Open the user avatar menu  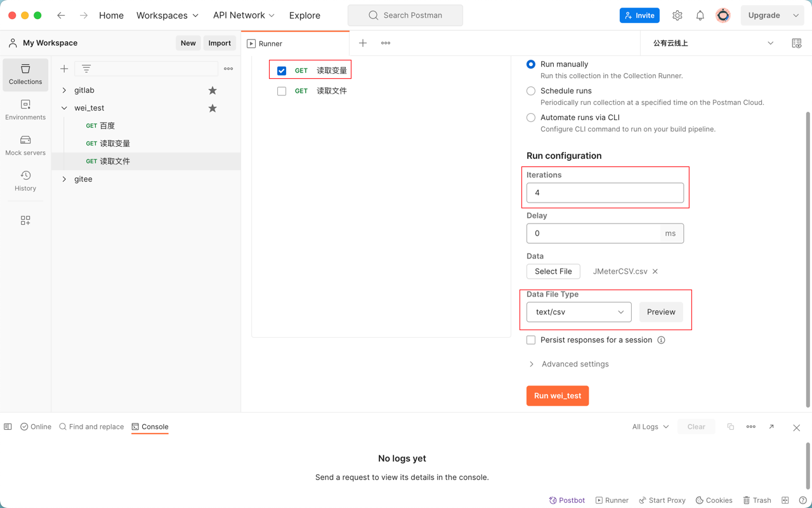click(723, 15)
